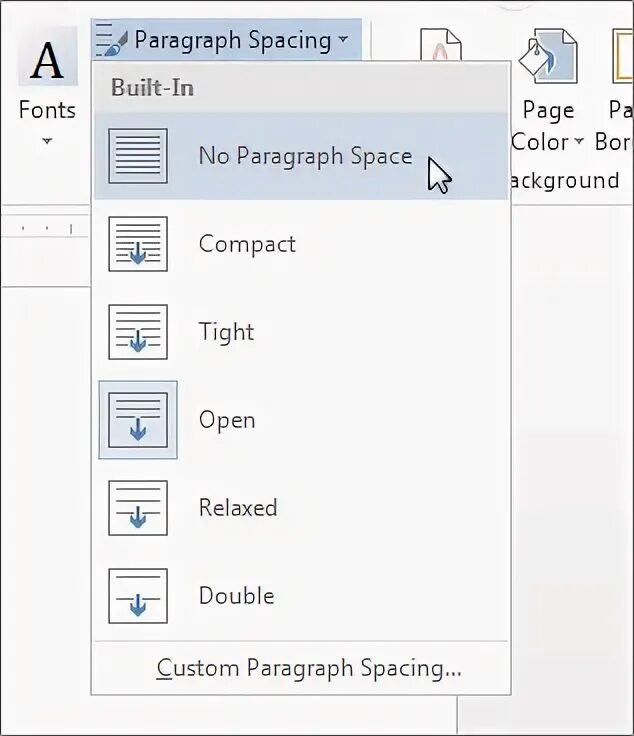Click the large Fonts letter A icon
Screen dimensions: 634x736
tap(47, 60)
